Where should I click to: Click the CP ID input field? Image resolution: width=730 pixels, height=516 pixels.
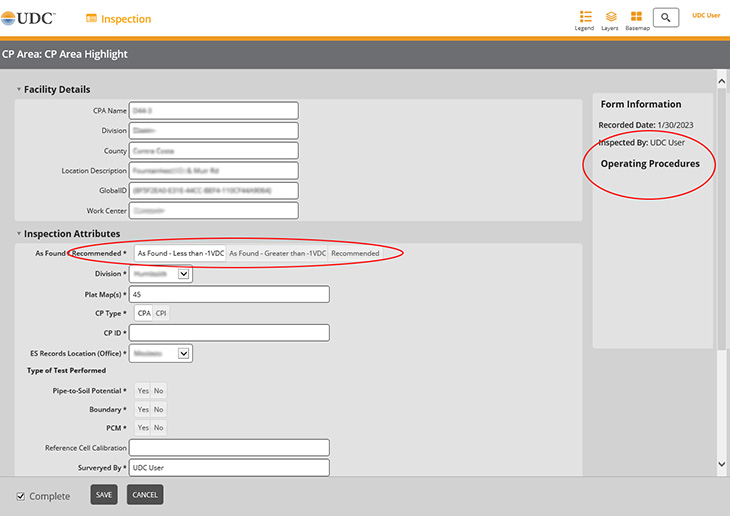[x=231, y=333]
